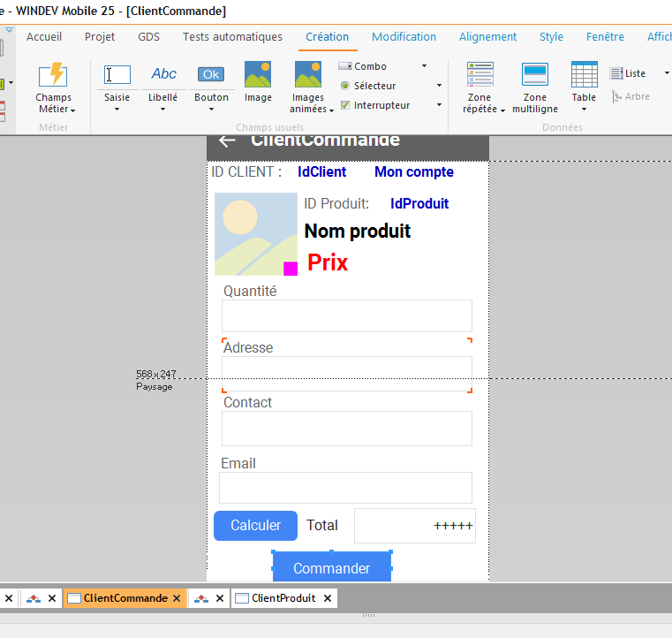Close the ClientCommande tab
672x638 pixels.
coord(177,598)
